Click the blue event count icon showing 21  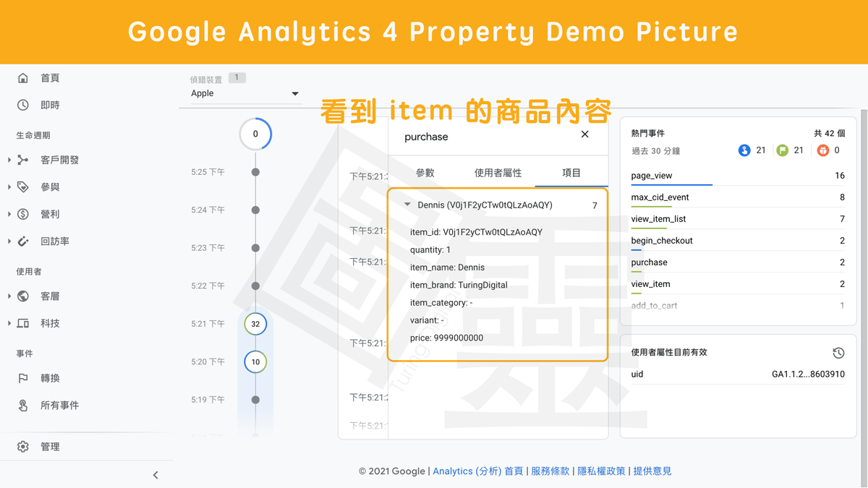[744, 150]
